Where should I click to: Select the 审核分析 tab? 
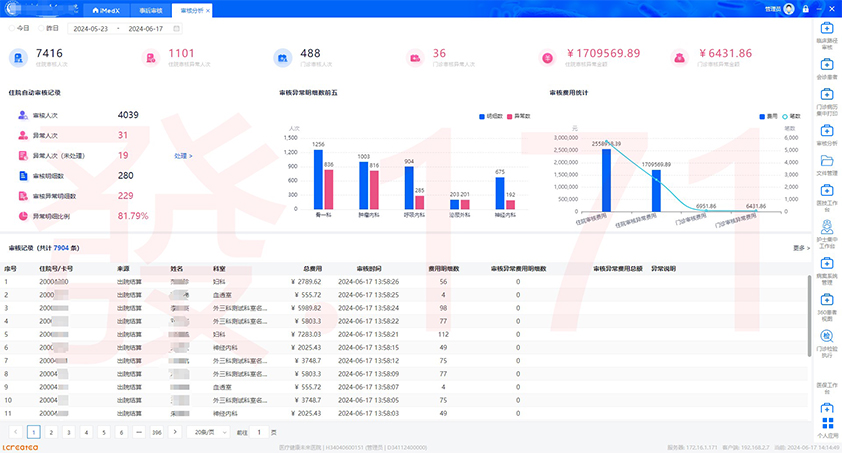[x=191, y=10]
